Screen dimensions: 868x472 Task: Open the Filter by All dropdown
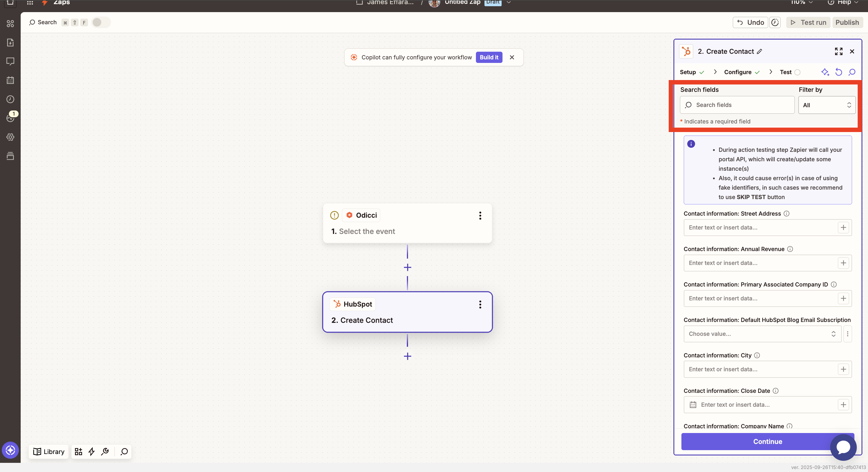click(827, 105)
